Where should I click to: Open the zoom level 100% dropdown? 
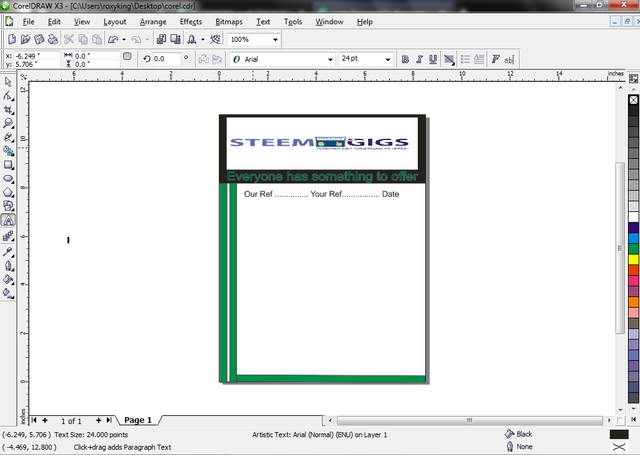click(276, 40)
